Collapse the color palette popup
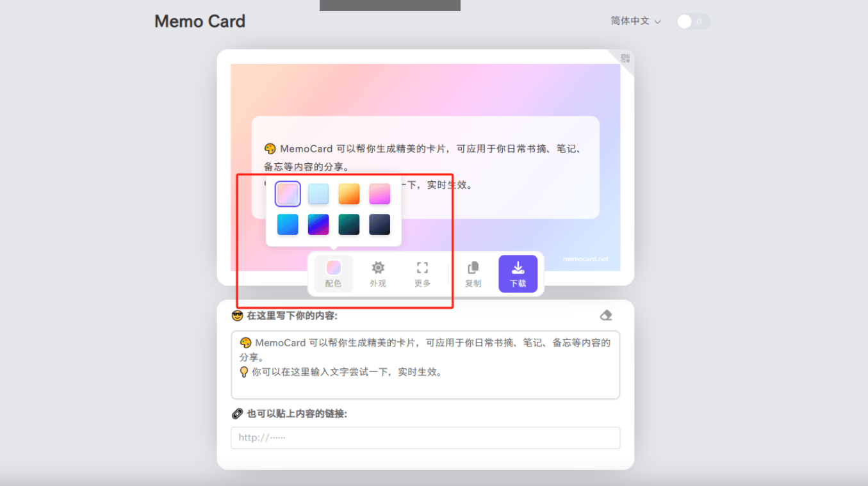 pyautogui.click(x=333, y=273)
